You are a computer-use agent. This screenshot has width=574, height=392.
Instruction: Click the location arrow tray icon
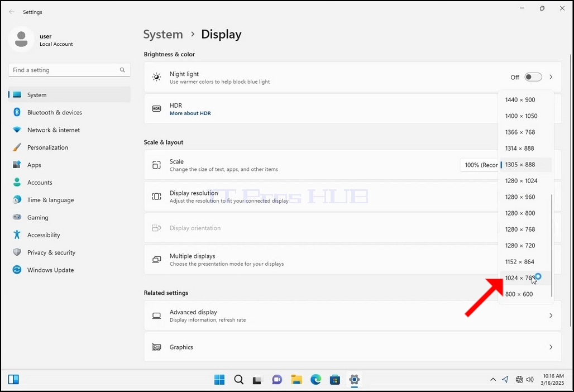click(505, 380)
